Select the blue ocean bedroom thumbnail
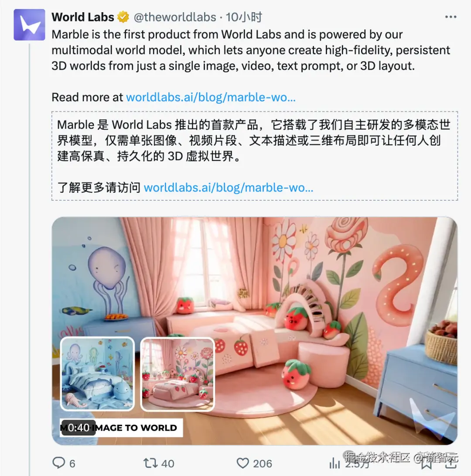This screenshot has width=471, height=476. click(x=97, y=373)
